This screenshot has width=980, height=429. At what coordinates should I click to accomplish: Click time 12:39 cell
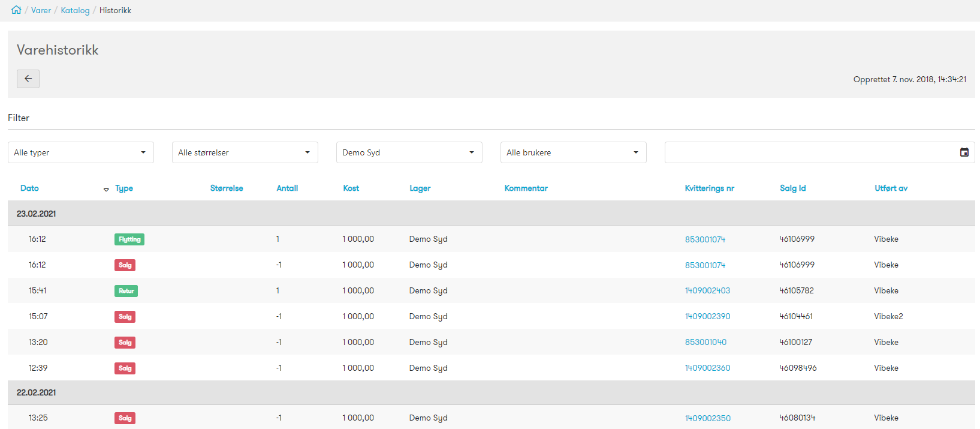click(x=38, y=368)
